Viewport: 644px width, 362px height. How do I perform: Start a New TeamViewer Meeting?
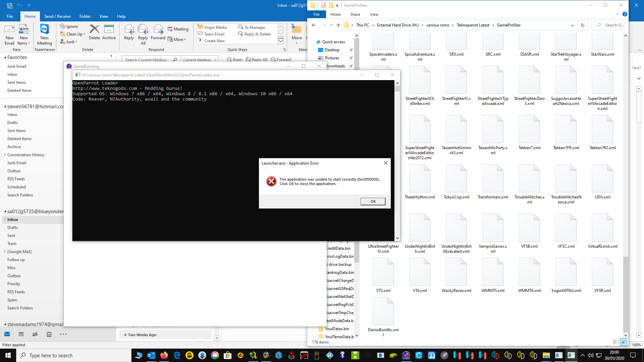[45, 35]
